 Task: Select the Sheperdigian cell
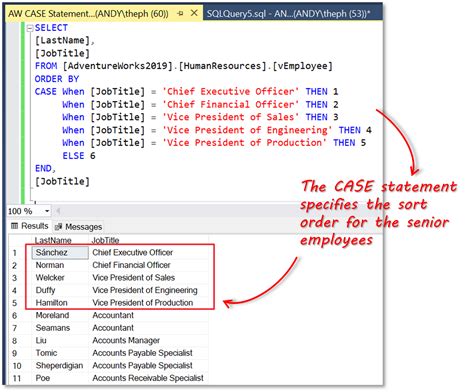[x=60, y=366]
